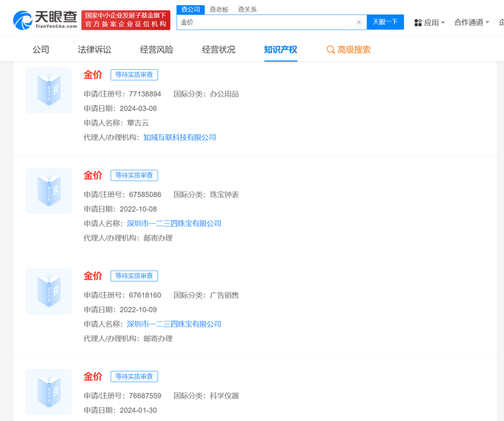Open 深圳市一二三四珠宝有限公司 link for 67585086
This screenshot has width=504, height=421.
(174, 223)
